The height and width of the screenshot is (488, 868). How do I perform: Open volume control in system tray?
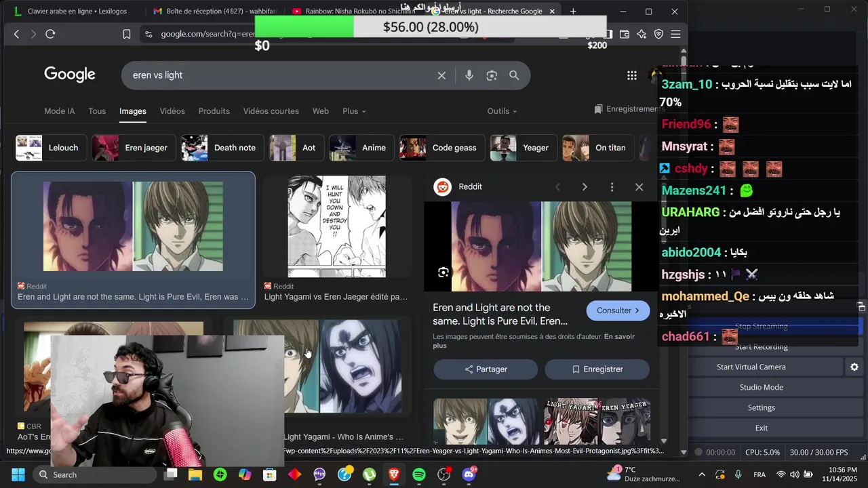pos(794,474)
